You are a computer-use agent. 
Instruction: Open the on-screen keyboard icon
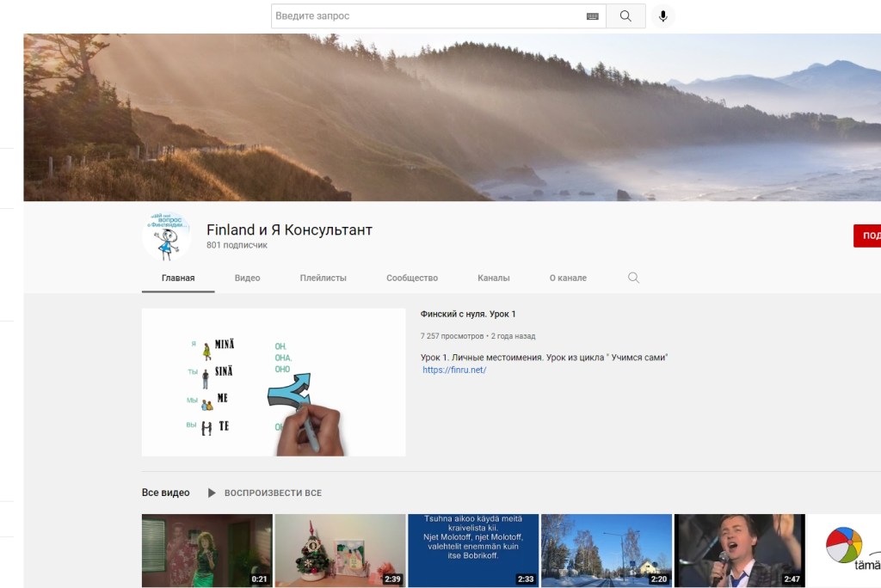(593, 16)
